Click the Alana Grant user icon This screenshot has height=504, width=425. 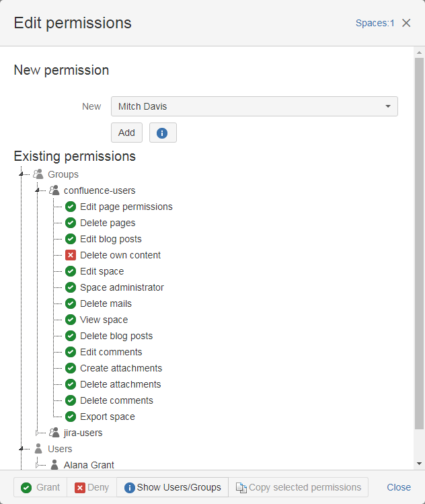tap(54, 465)
